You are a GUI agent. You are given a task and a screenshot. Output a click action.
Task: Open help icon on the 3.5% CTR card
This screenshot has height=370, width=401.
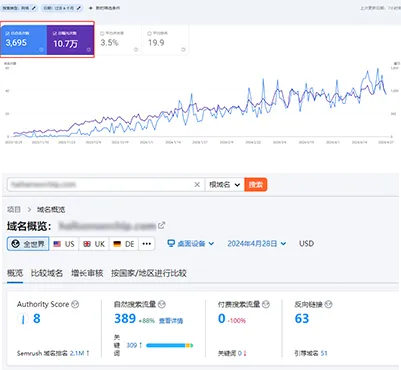[136, 50]
